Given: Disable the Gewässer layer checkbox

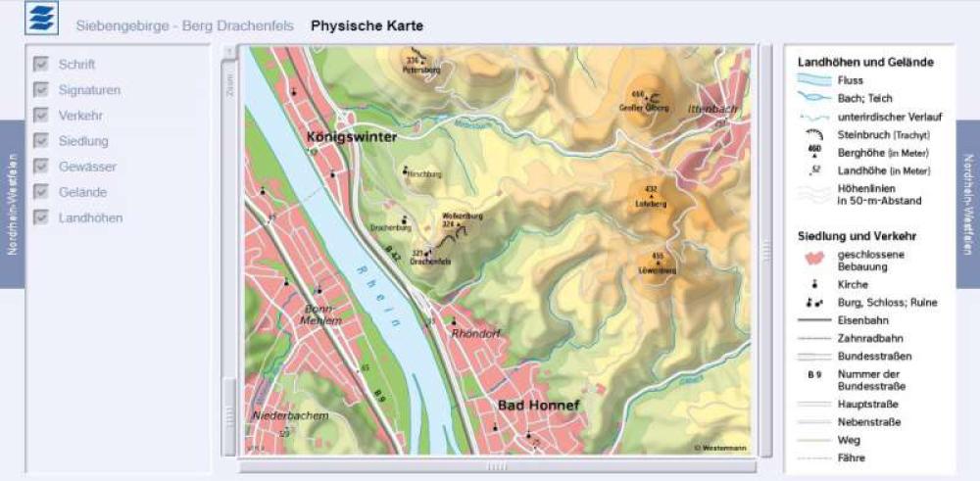Looking at the screenshot, I should tap(40, 167).
